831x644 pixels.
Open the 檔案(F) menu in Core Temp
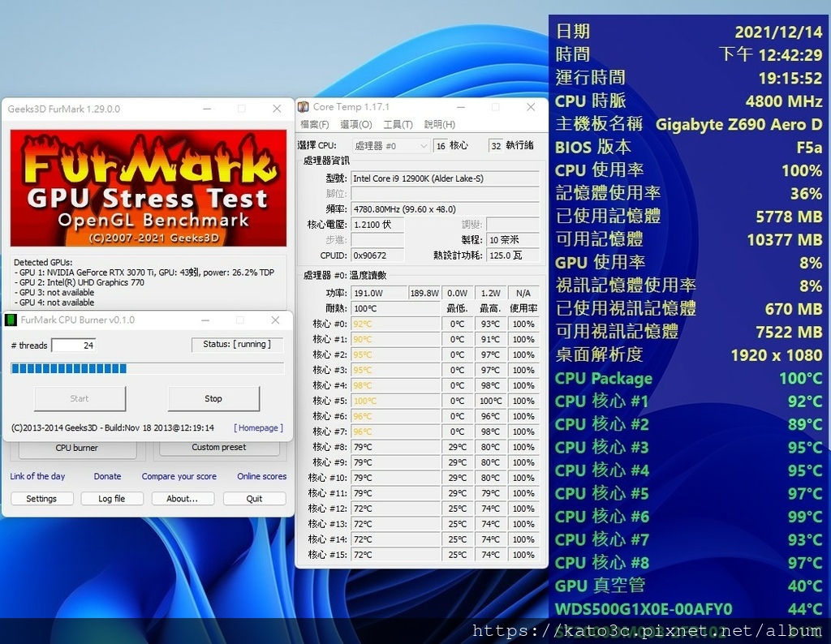pos(314,124)
